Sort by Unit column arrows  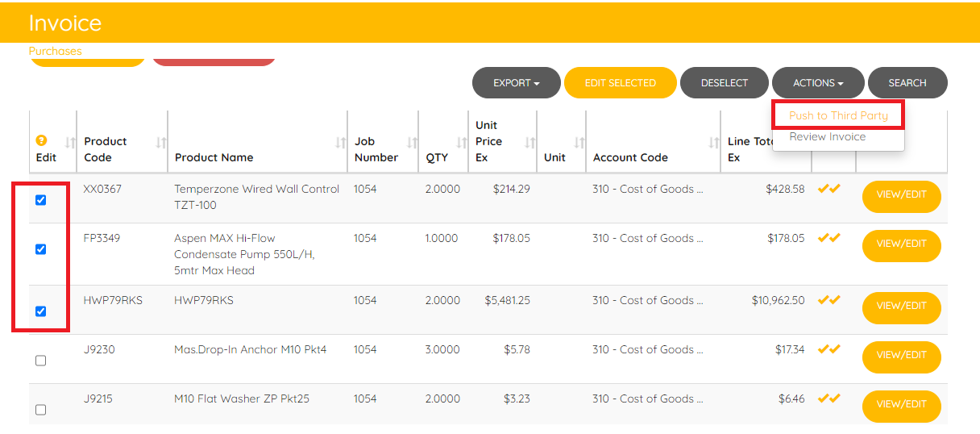(578, 142)
